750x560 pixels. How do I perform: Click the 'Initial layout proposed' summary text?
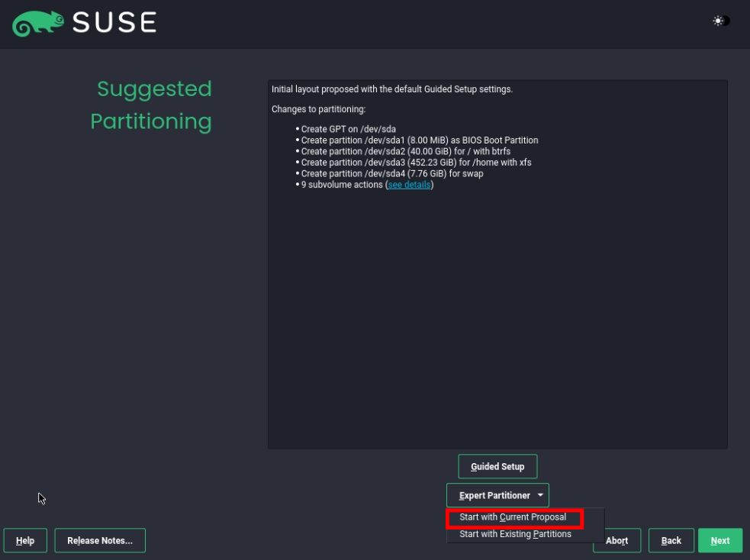392,89
